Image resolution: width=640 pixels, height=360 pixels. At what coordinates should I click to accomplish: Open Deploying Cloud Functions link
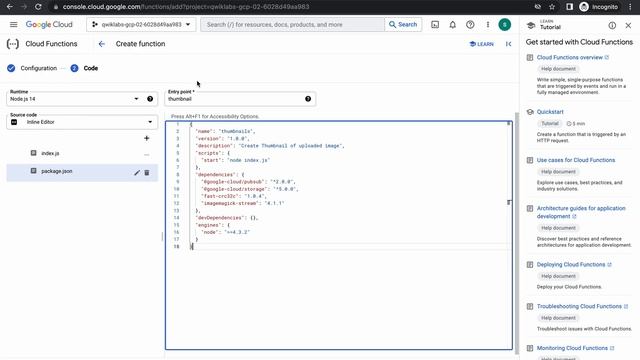[x=571, y=264]
